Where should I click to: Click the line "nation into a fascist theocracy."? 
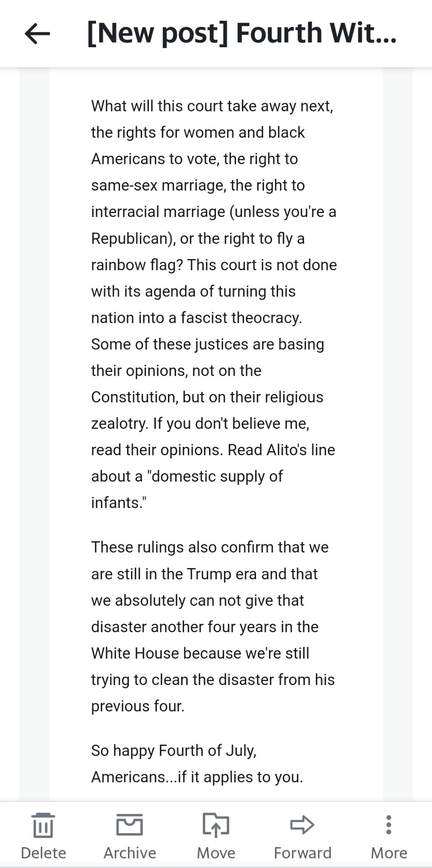pyautogui.click(x=196, y=318)
